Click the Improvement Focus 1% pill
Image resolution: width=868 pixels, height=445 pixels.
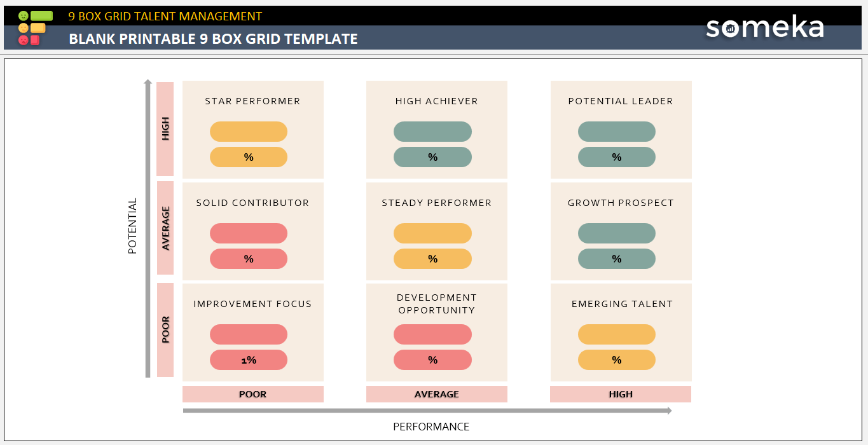pos(249,360)
